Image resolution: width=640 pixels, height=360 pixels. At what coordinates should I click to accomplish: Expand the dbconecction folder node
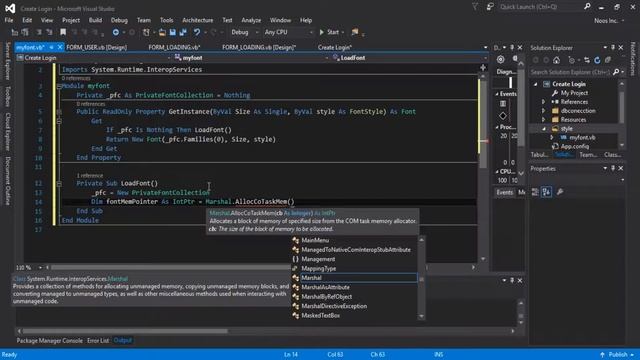pyautogui.click(x=544, y=111)
